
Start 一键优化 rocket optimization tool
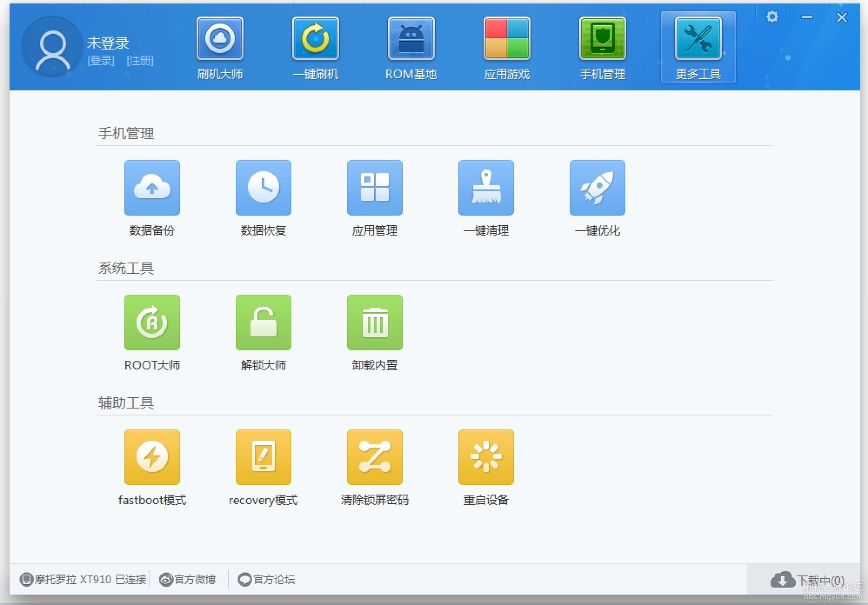[x=597, y=188]
